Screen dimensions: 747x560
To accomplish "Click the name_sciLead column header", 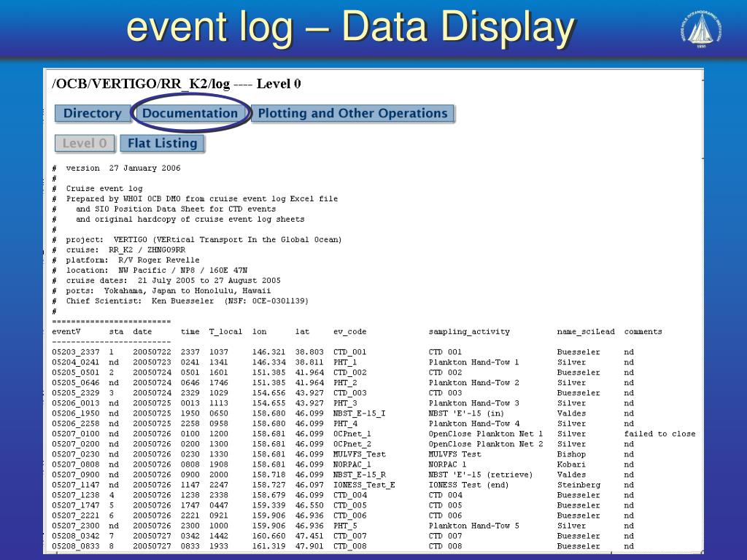I will (x=586, y=332).
